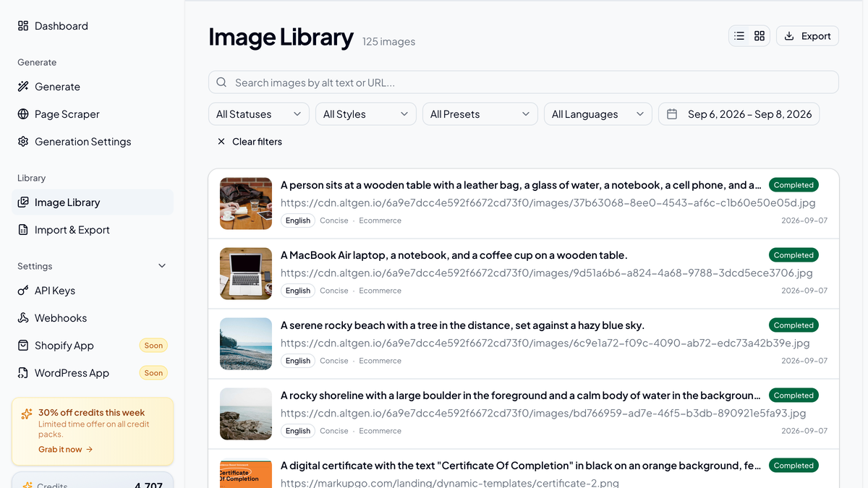Screen dimensions: 868x488
Task: Click the download icon on Export button
Action: (789, 36)
